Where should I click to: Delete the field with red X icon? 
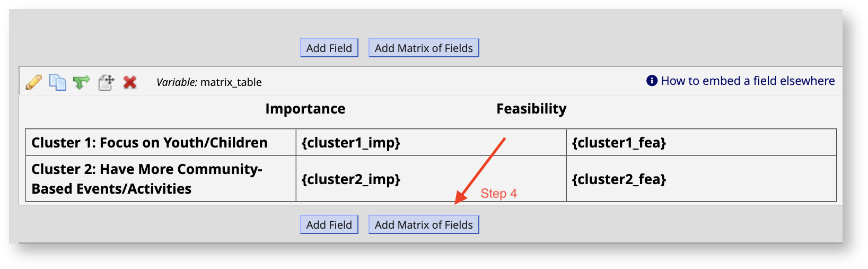(130, 82)
